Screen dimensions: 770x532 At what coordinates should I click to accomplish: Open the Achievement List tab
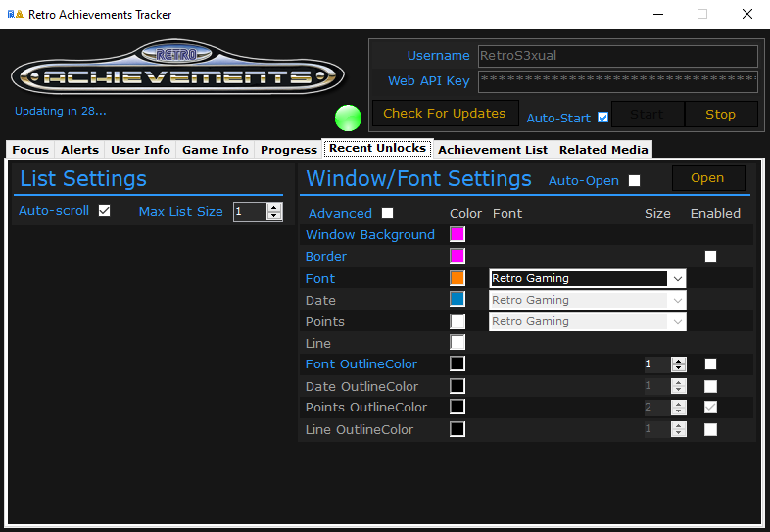493,150
